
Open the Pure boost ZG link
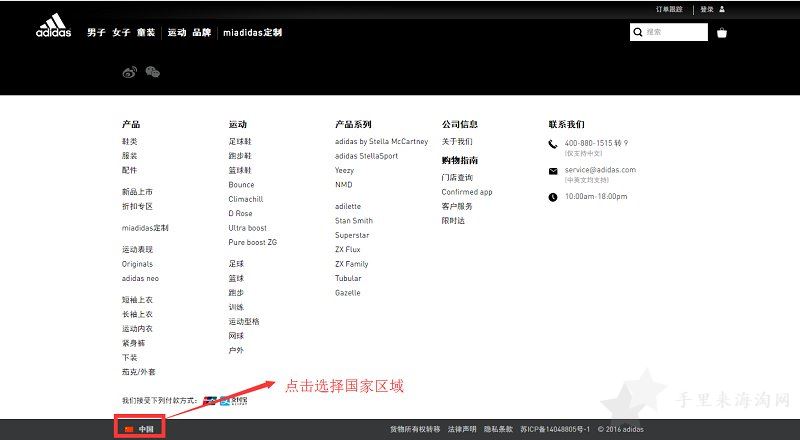tap(253, 242)
